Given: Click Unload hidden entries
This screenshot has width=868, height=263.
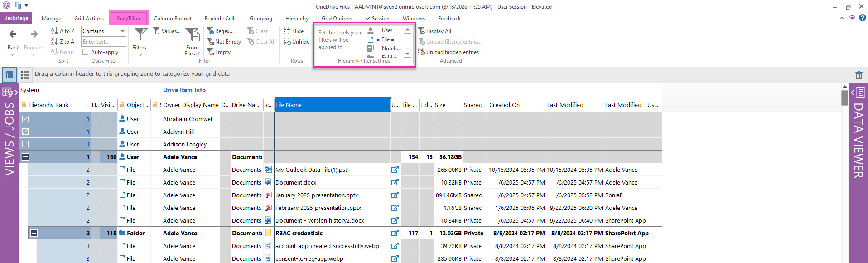Looking at the screenshot, I should 448,52.
